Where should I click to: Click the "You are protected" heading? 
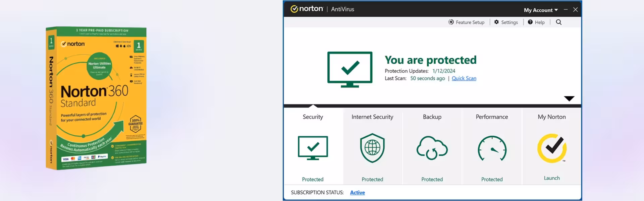click(431, 60)
